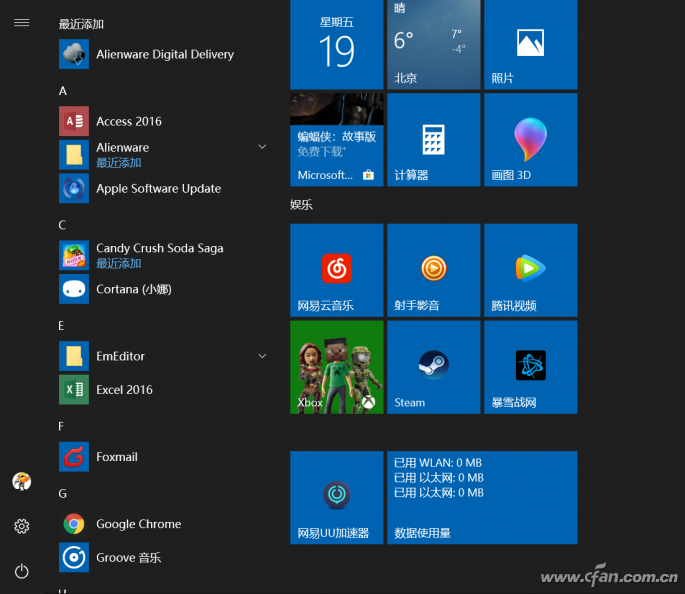Open Apple Software Update icon
The height and width of the screenshot is (594, 685).
74,188
